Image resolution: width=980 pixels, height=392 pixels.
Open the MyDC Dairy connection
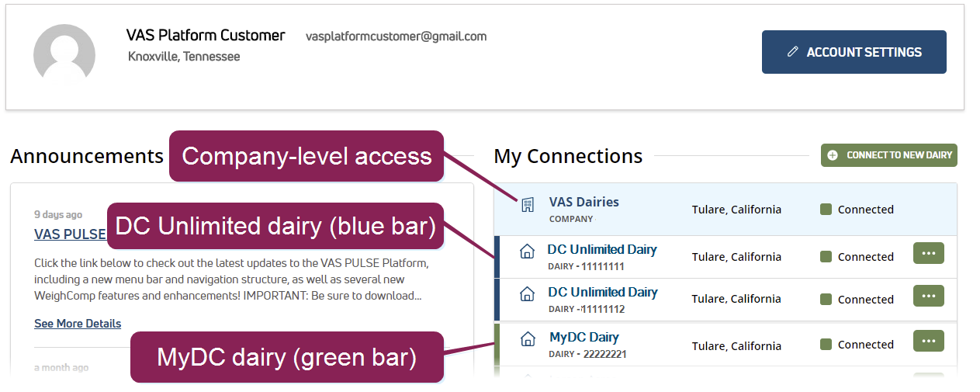pyautogui.click(x=583, y=337)
